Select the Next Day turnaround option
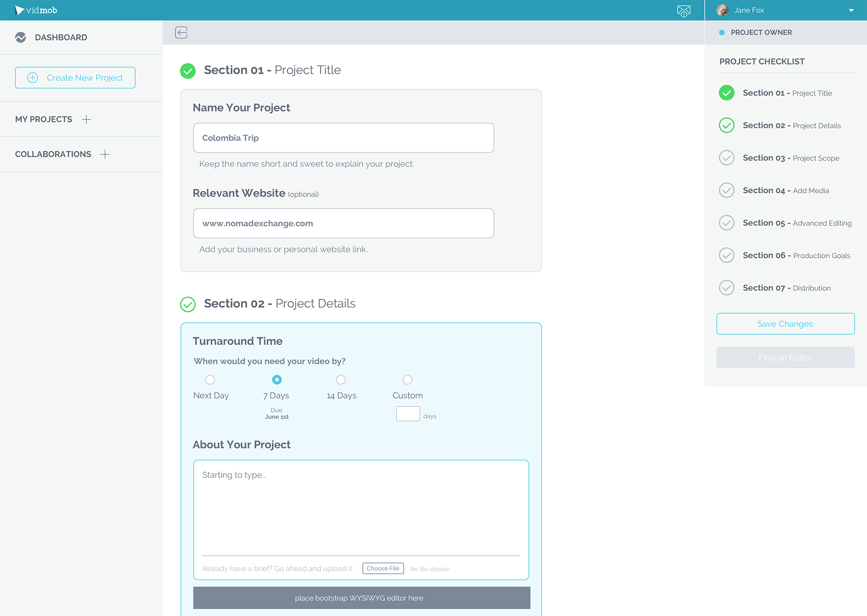 [x=210, y=379]
